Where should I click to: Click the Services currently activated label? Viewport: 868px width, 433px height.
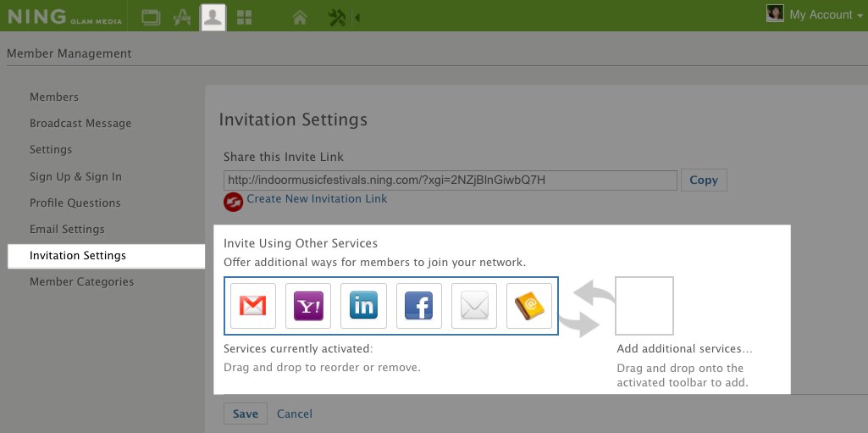point(298,349)
